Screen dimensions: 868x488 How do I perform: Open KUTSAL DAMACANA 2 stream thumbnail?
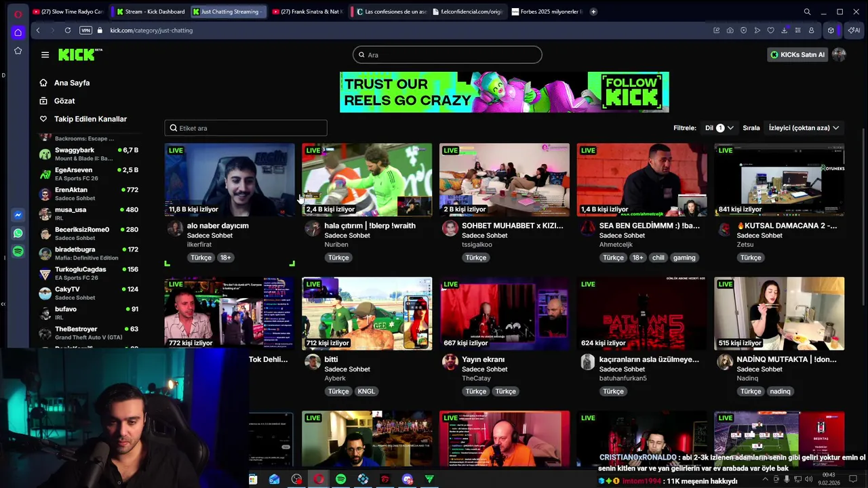pos(779,180)
